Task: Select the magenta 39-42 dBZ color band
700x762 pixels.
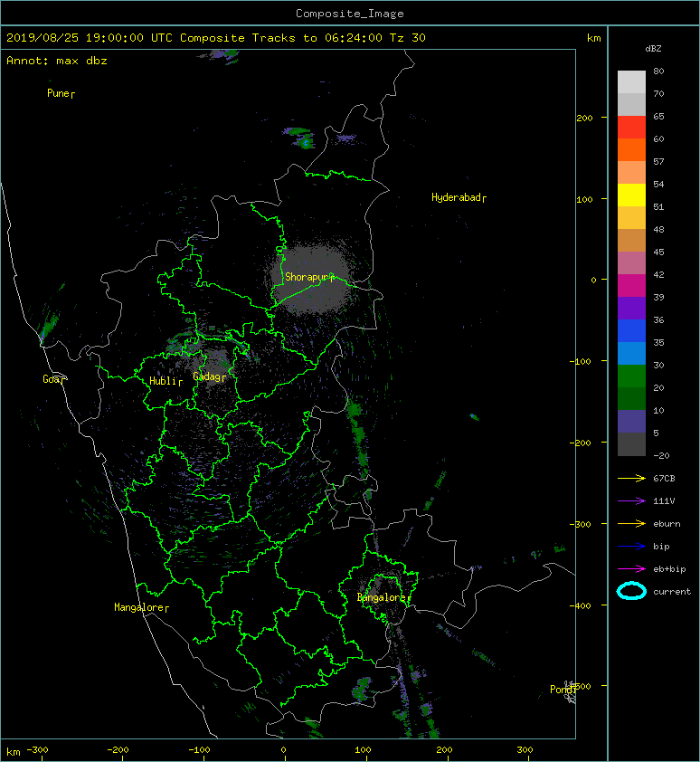Action: point(631,286)
